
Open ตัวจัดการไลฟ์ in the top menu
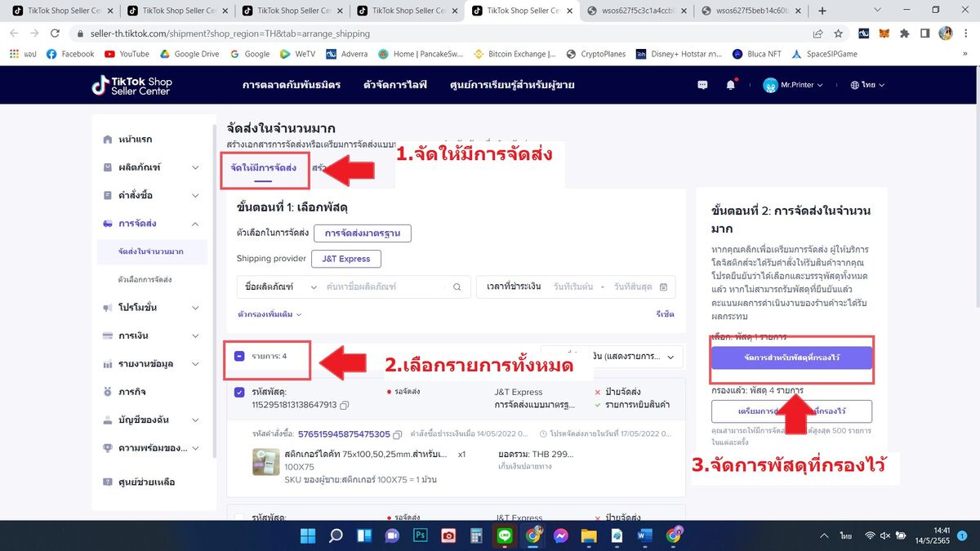(395, 85)
